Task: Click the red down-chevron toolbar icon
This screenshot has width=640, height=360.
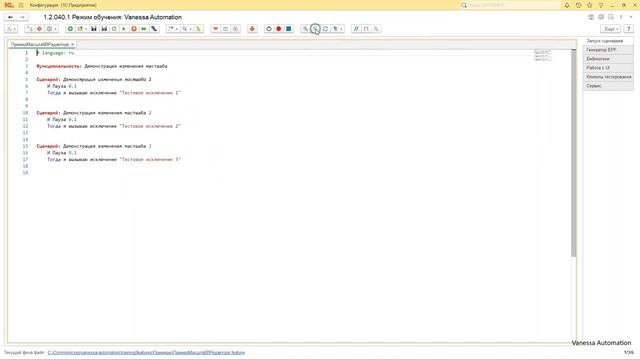Action: click(x=216, y=29)
